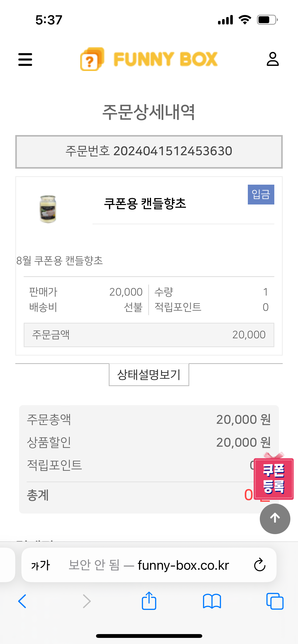
Task: Open Safari bookmarks
Action: pos(212,601)
